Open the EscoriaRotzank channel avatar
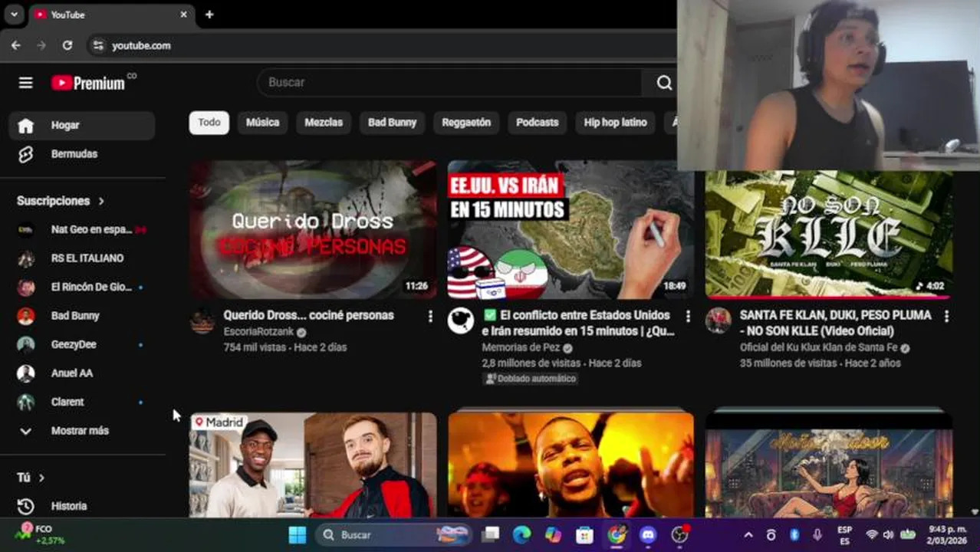Screen dimensions: 980x552 point(202,321)
